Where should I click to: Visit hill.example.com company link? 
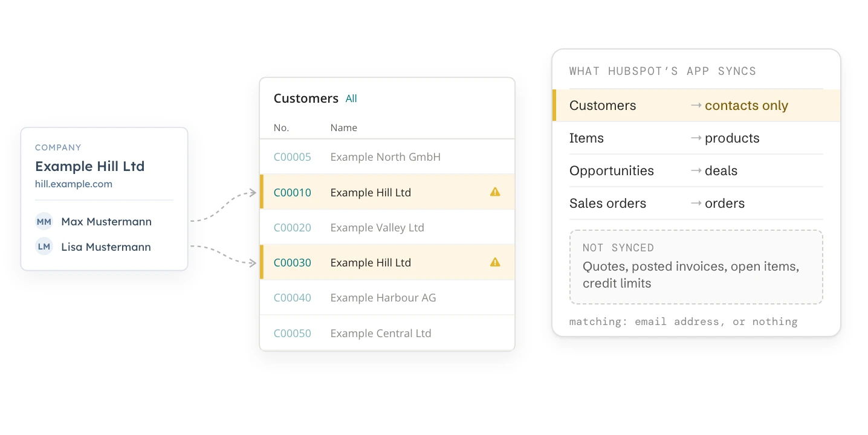point(74,184)
